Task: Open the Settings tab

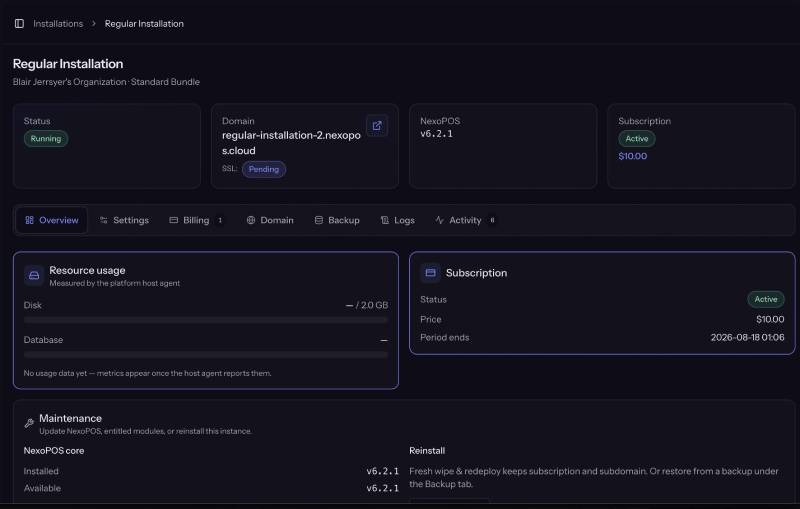Action: click(x=124, y=220)
